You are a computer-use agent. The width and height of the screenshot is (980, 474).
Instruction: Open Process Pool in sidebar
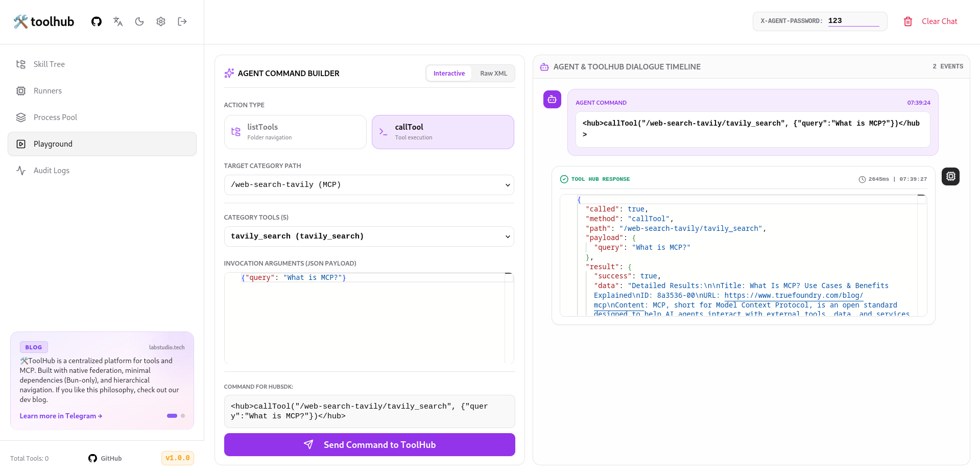tap(102, 117)
